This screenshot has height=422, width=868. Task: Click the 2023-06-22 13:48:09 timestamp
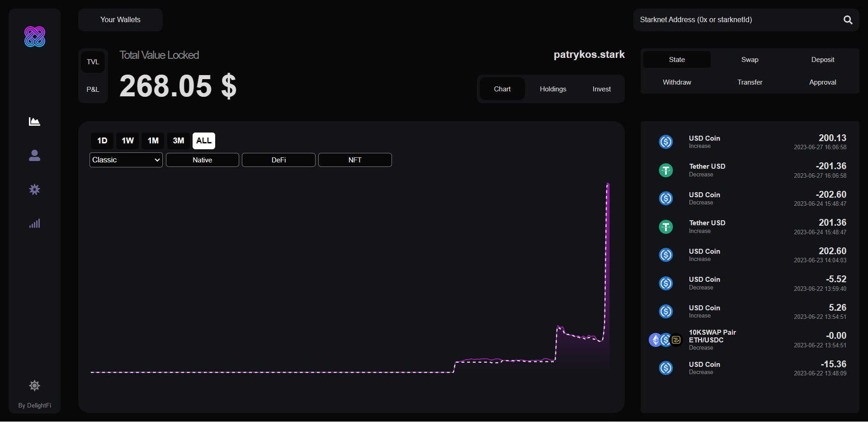(820, 374)
